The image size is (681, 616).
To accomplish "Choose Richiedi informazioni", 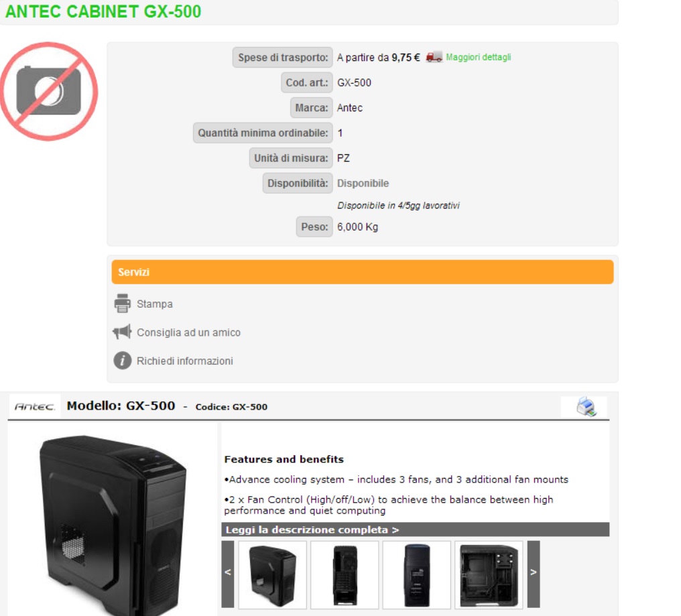I will [184, 361].
